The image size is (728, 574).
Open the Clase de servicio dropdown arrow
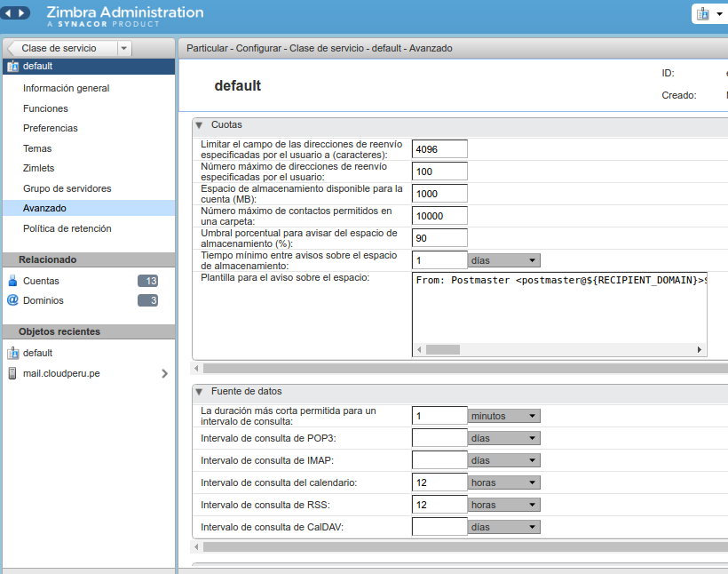124,48
